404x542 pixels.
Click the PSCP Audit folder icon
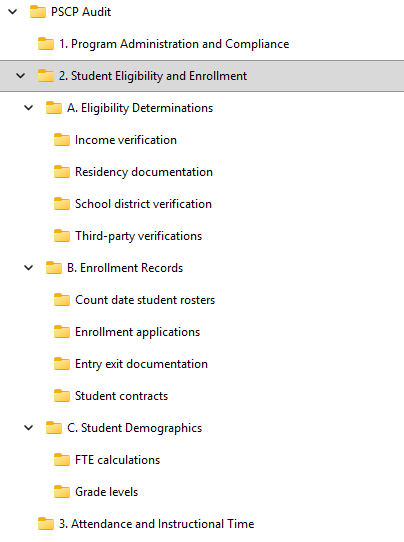pos(38,12)
